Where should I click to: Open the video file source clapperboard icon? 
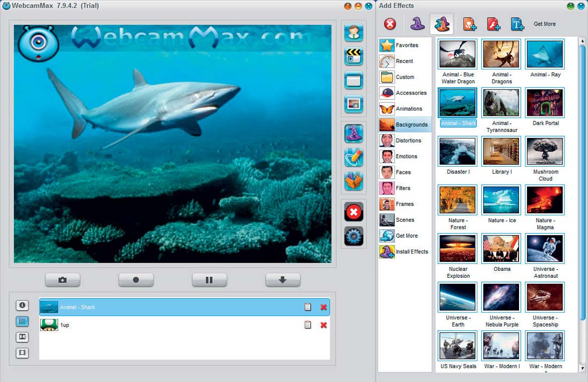pyautogui.click(x=354, y=56)
